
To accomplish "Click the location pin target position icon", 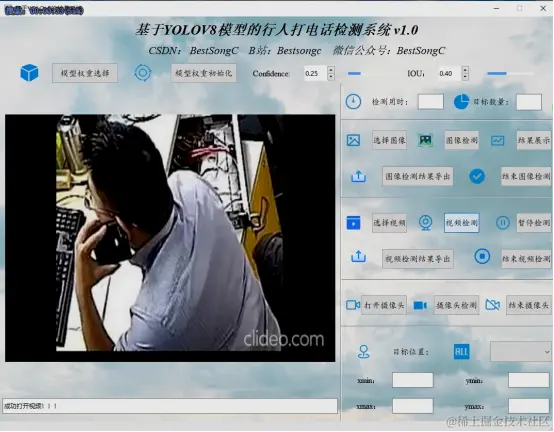I will 364,352.
